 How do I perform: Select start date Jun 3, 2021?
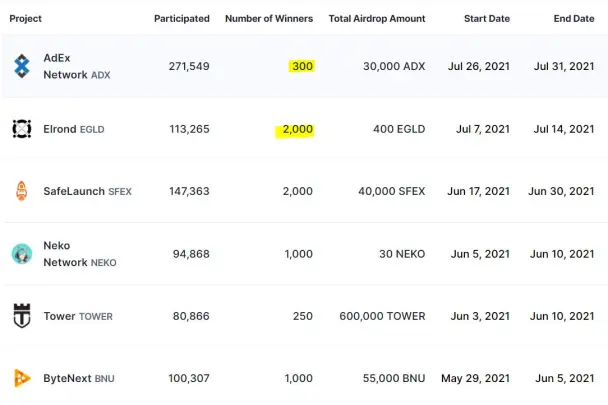(x=480, y=316)
